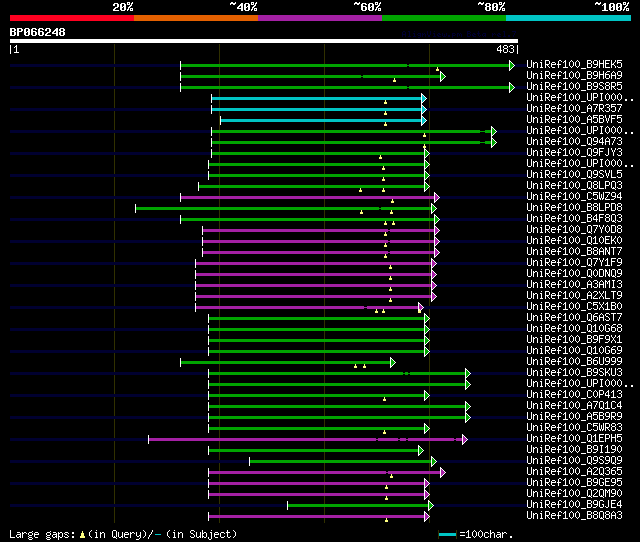
Task: Select the UniRef100_Q7Y0D8 label
Action: coord(574,229)
